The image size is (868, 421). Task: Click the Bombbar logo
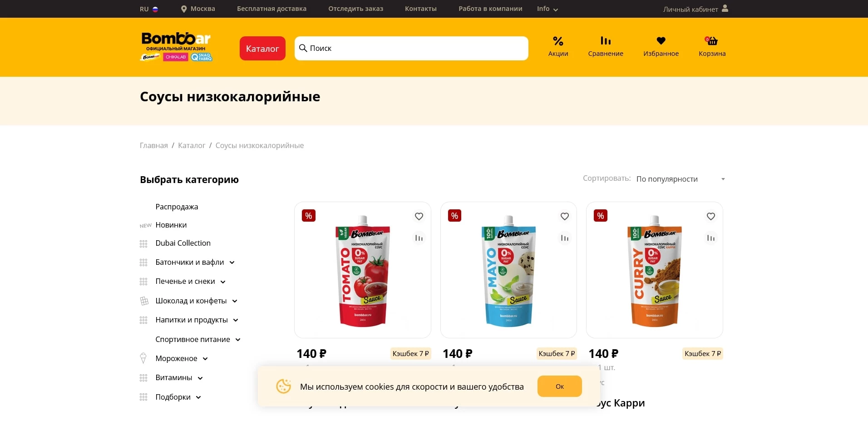click(x=176, y=46)
